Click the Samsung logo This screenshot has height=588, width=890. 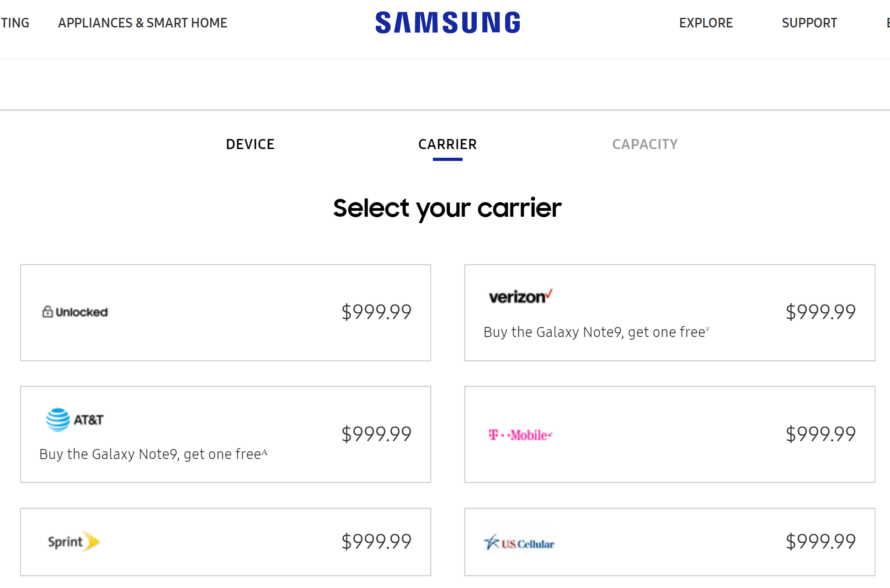click(448, 22)
